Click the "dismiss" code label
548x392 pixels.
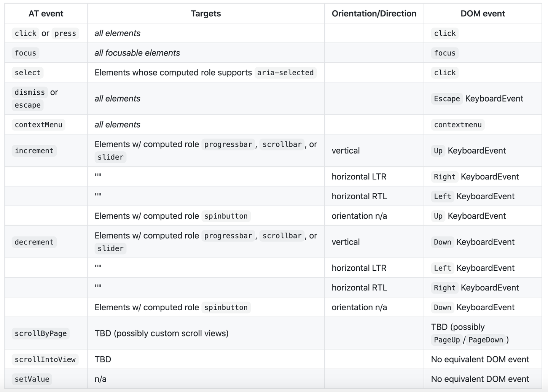tap(30, 92)
